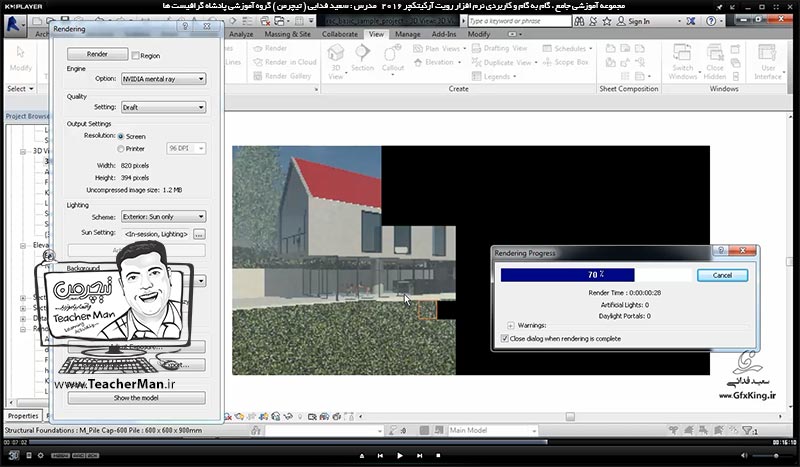This screenshot has width=800, height=467.
Task: Click the KMPlayer video seek bar
Action: click(x=399, y=442)
